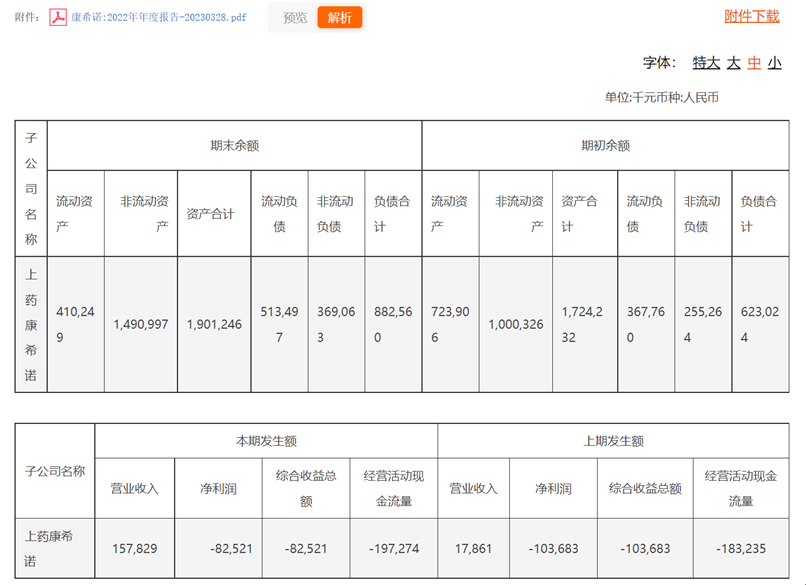Set font size to 特大

[706, 62]
